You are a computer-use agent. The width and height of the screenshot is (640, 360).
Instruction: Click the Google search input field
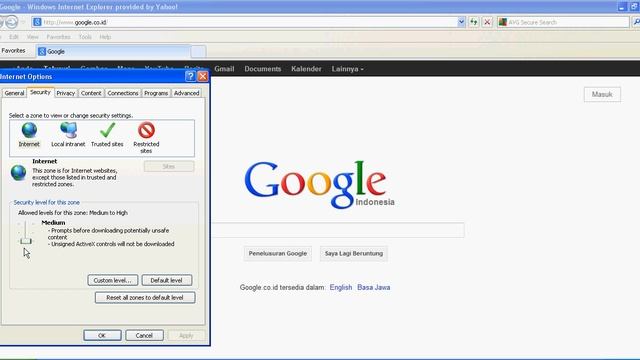click(x=338, y=230)
